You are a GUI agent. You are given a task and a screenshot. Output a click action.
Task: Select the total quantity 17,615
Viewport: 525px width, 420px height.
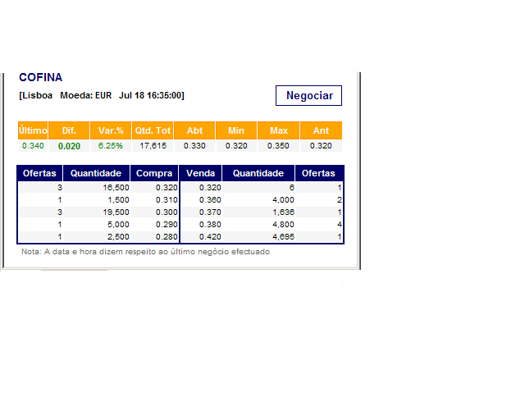[153, 146]
